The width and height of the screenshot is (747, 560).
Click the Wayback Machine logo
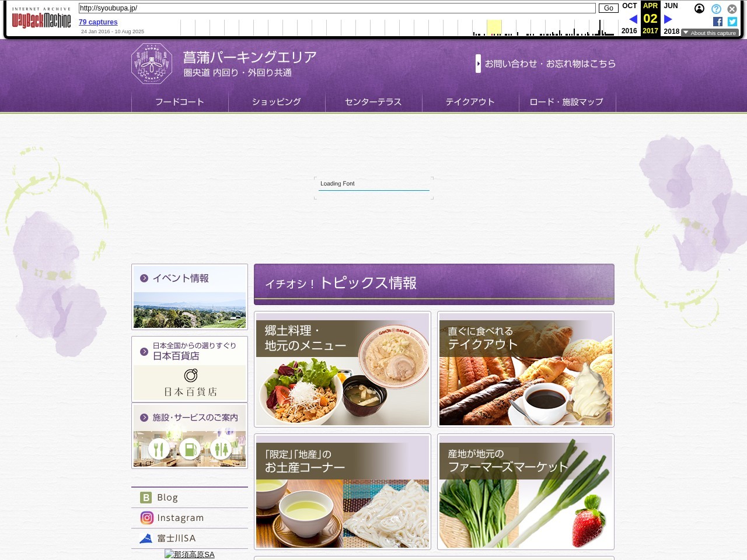(41, 20)
